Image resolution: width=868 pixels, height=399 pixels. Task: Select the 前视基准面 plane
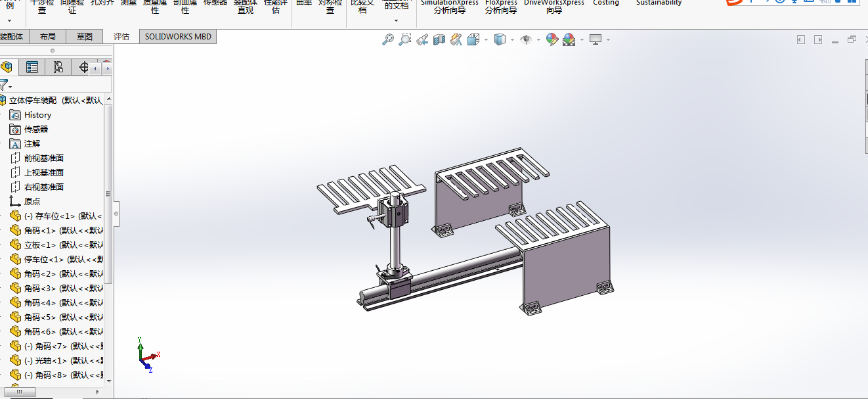(44, 158)
